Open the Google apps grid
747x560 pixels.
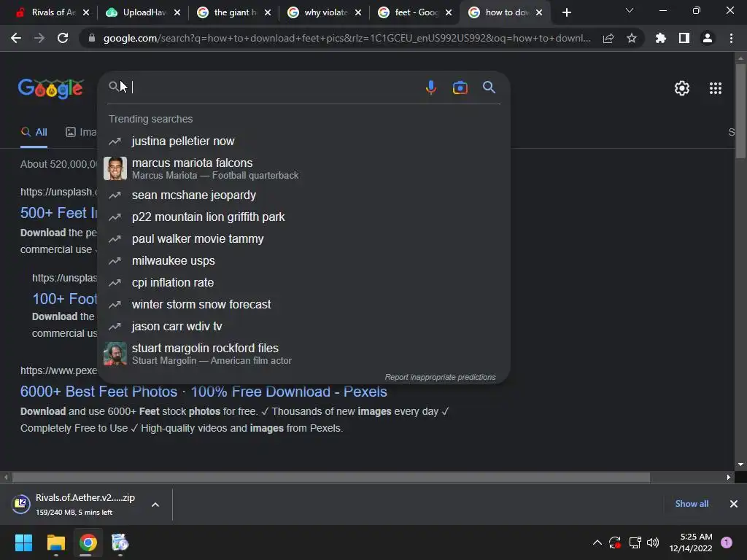click(715, 88)
